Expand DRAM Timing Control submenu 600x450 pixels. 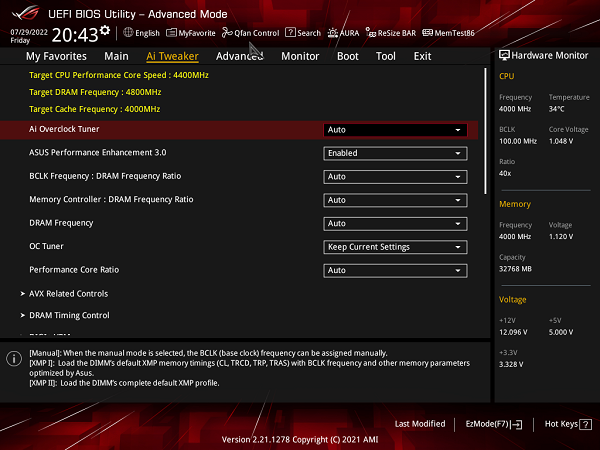point(68,316)
